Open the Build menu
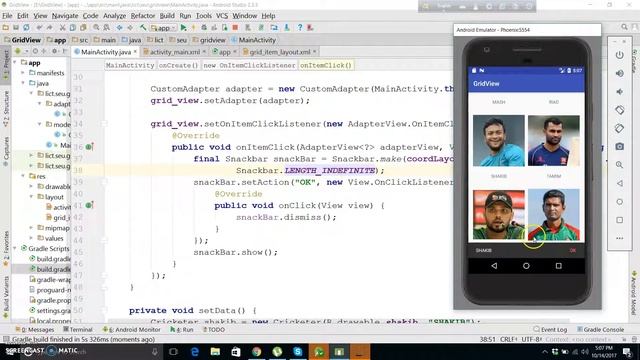This screenshot has height=360, width=640. [x=167, y=16]
